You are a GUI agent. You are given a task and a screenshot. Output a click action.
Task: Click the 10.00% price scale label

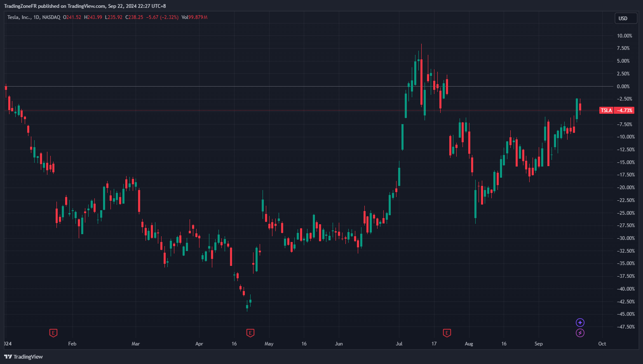coord(624,36)
